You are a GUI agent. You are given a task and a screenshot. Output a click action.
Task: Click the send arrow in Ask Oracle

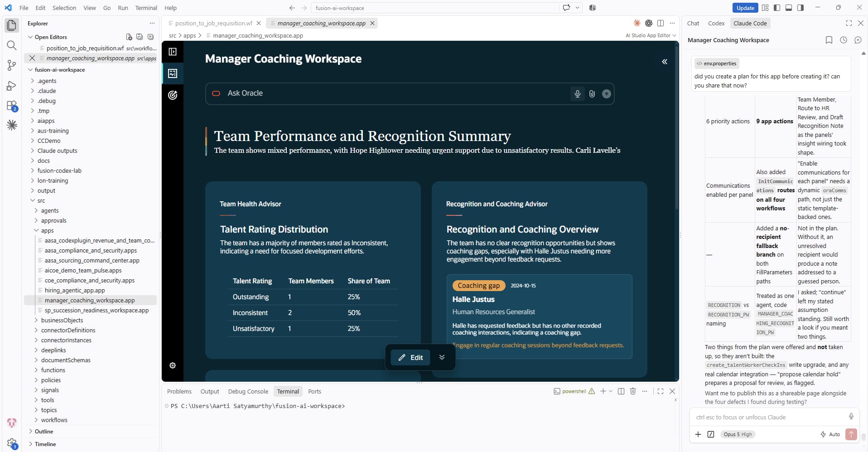pos(606,94)
